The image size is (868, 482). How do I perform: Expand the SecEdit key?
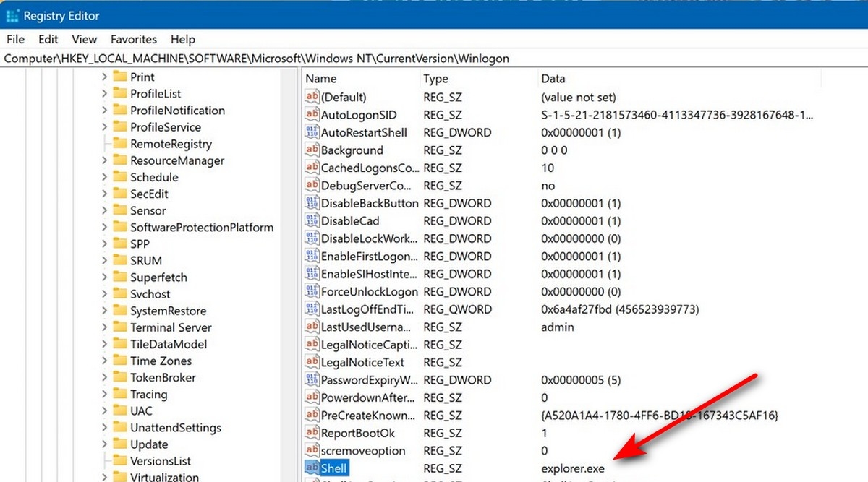coord(104,194)
